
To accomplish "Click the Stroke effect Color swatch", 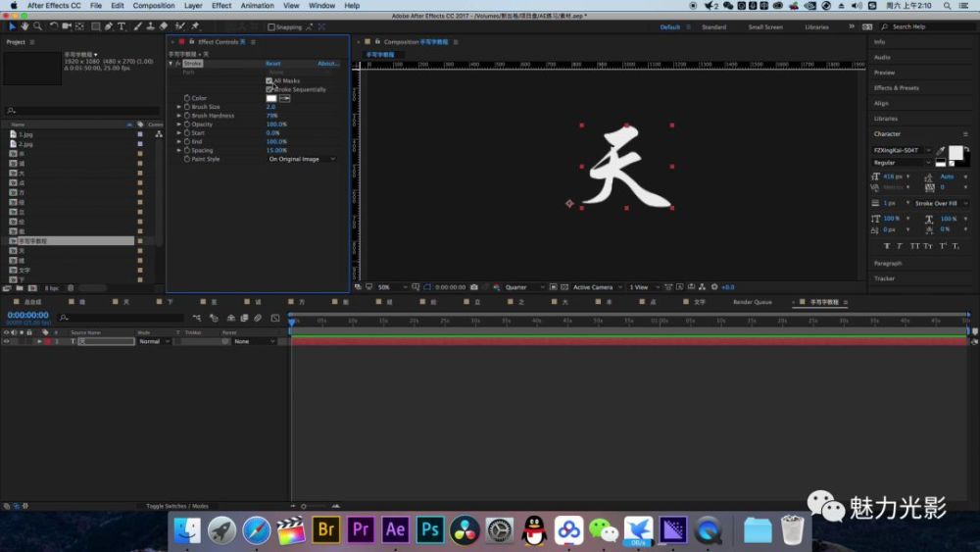I will 271,98.
